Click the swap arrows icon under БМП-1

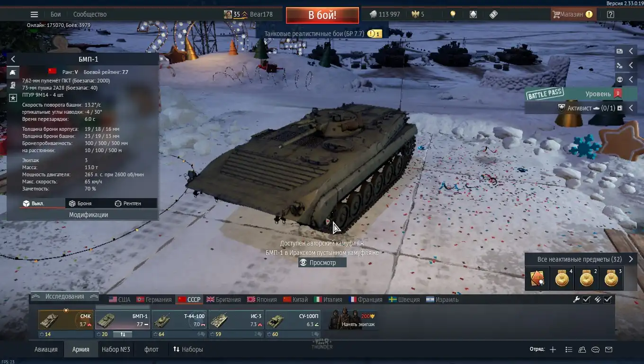pos(123,334)
